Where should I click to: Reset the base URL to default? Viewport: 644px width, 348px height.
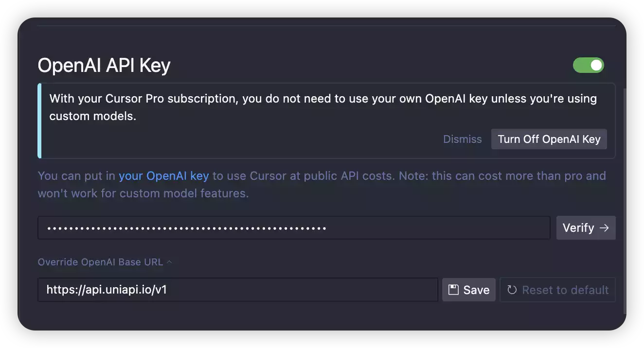[557, 290]
